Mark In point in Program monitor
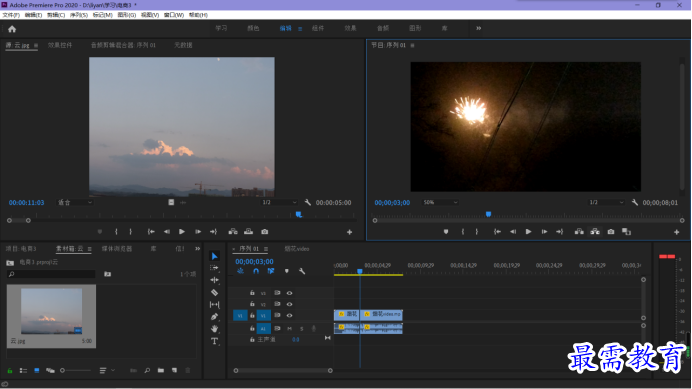This screenshot has height=389, width=692. tap(463, 232)
